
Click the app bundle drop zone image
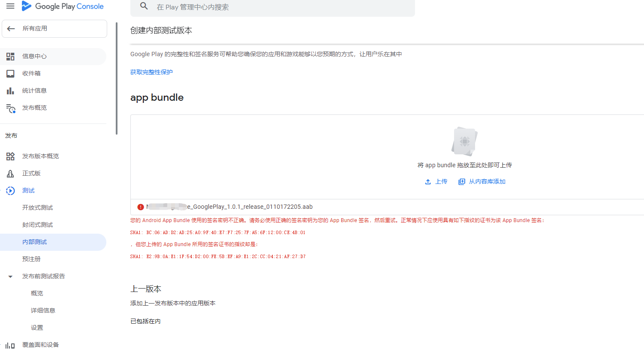pos(464,141)
